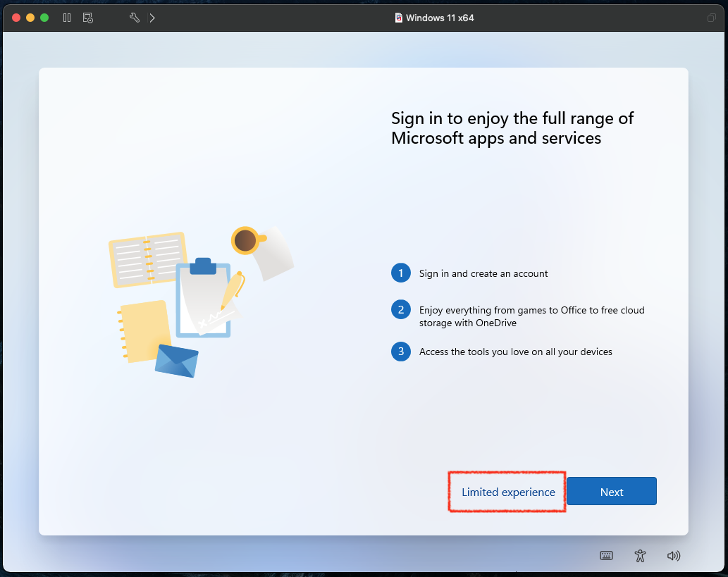Open virtual machine settings wrench
This screenshot has height=577, width=728.
pyautogui.click(x=135, y=18)
